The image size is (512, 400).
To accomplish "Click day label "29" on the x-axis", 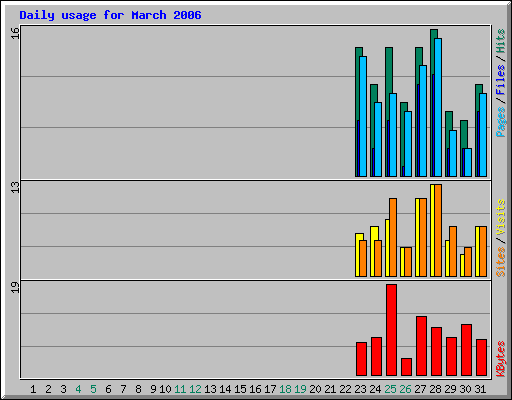I will pos(450,389).
